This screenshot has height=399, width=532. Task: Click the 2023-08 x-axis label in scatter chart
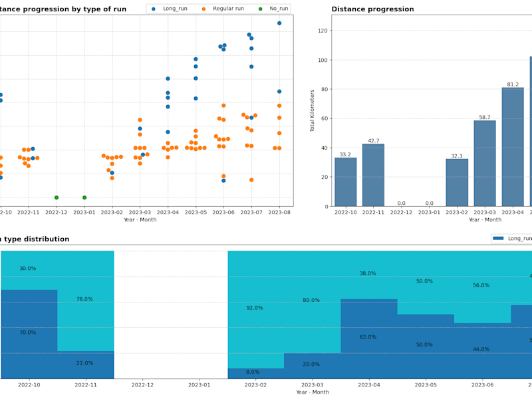click(279, 212)
